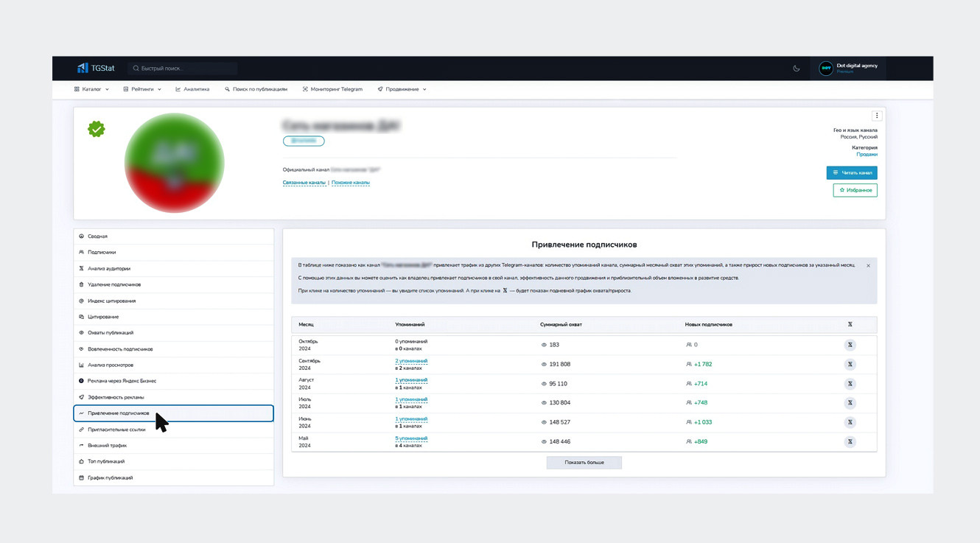The height and width of the screenshot is (543, 980).
Task: Select Пригласительные ссылки in the sidebar
Action: [116, 430]
